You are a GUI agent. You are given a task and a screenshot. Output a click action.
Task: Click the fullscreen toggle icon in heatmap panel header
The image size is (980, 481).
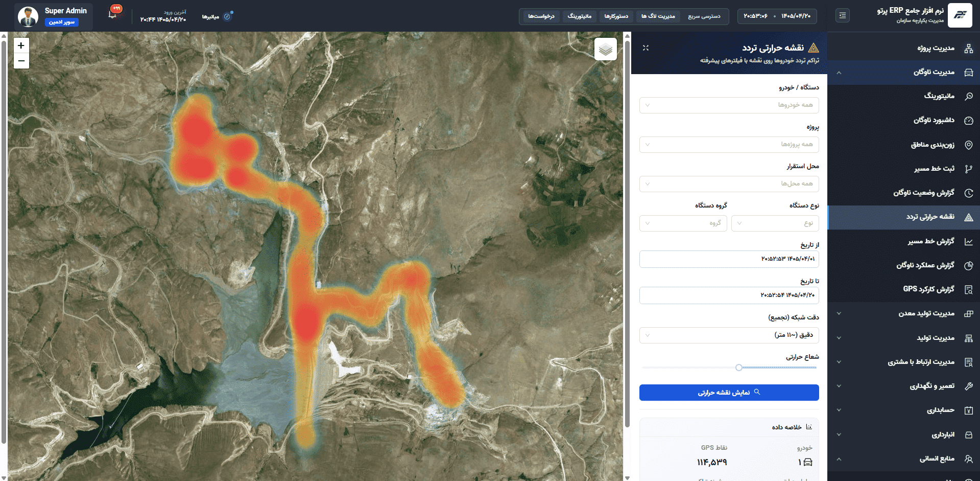pyautogui.click(x=646, y=48)
